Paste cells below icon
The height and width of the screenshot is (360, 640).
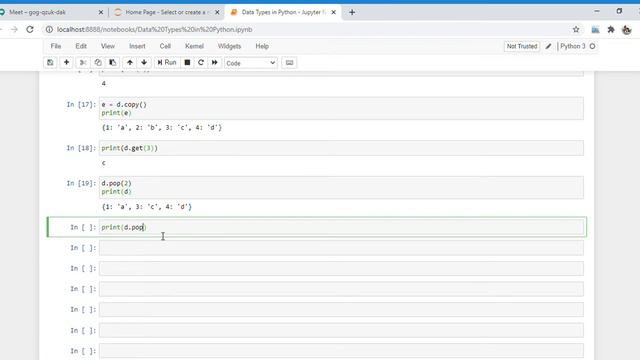(x=113, y=62)
